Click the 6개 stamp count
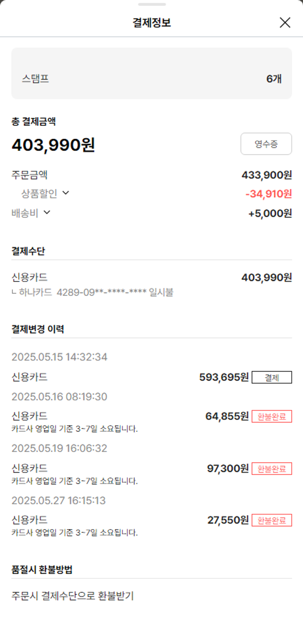Viewport: 303px width, 644px height. click(274, 79)
